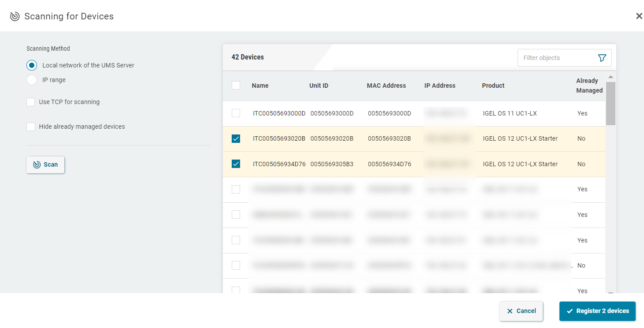Screen dimensions: 644x328
Task: Enable Use TCP for scanning
Action: 30,101
